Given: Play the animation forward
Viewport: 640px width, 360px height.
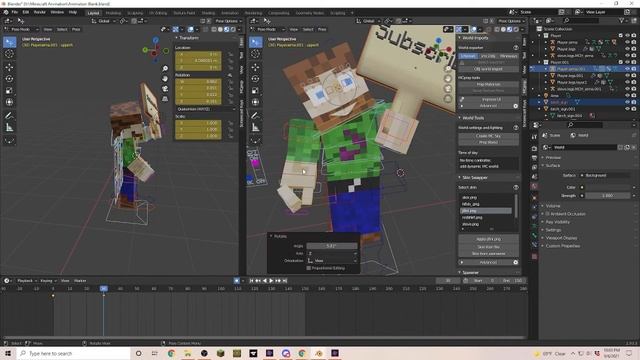Looking at the screenshot, I should click(x=271, y=281).
